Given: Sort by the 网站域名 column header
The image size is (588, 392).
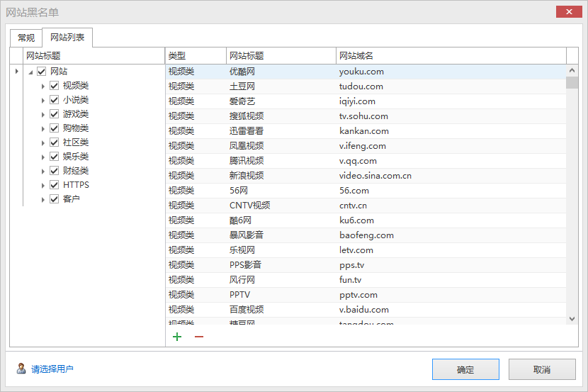Looking at the screenshot, I should 451,56.
